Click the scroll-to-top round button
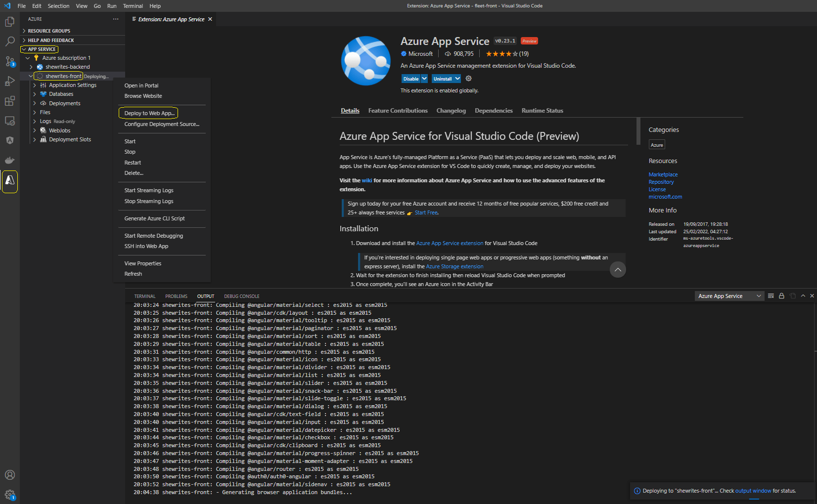Image resolution: width=817 pixels, height=504 pixels. click(x=618, y=270)
